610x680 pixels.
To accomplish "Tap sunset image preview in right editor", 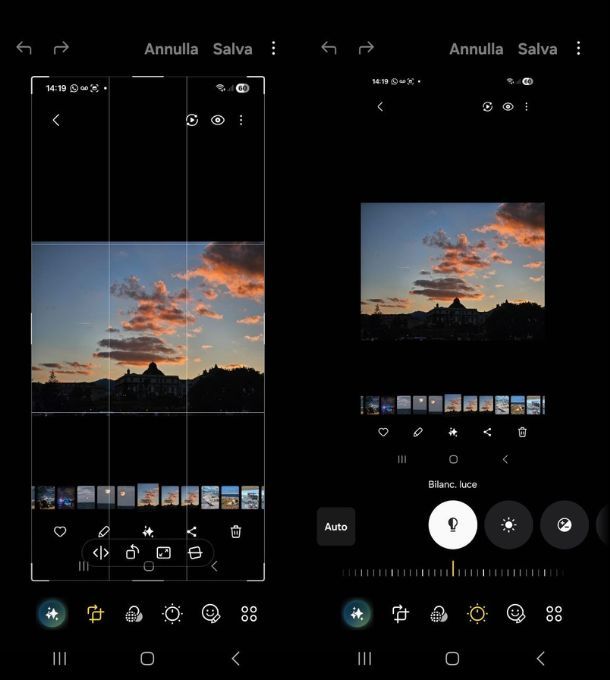I will tap(453, 272).
